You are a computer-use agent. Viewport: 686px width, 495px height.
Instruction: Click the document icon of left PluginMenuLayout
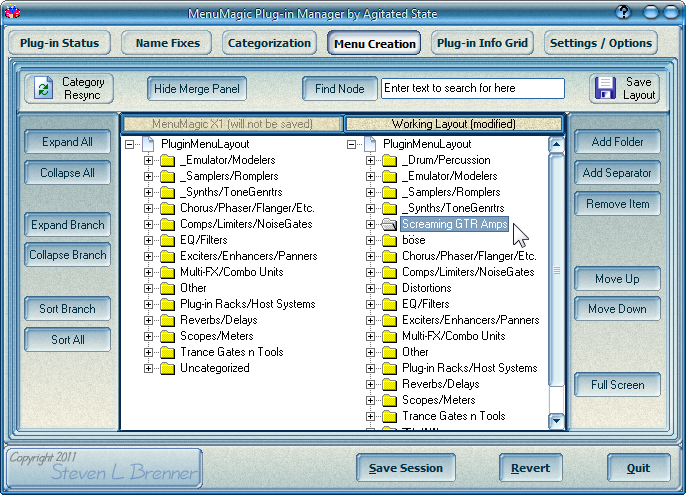[x=149, y=144]
